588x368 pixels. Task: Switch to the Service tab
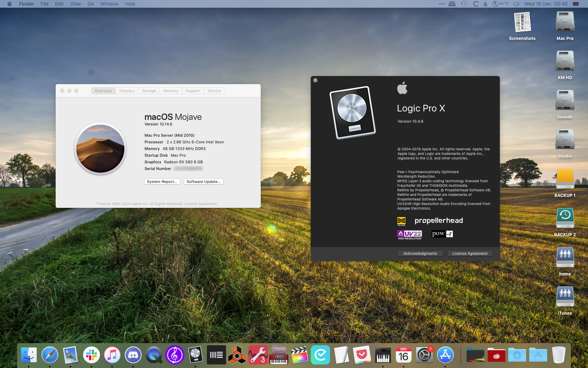click(214, 91)
